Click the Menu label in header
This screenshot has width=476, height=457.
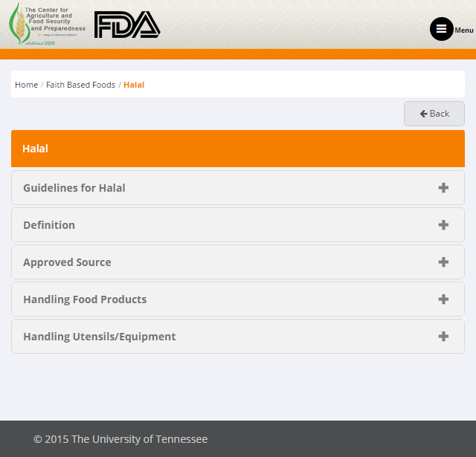[464, 30]
